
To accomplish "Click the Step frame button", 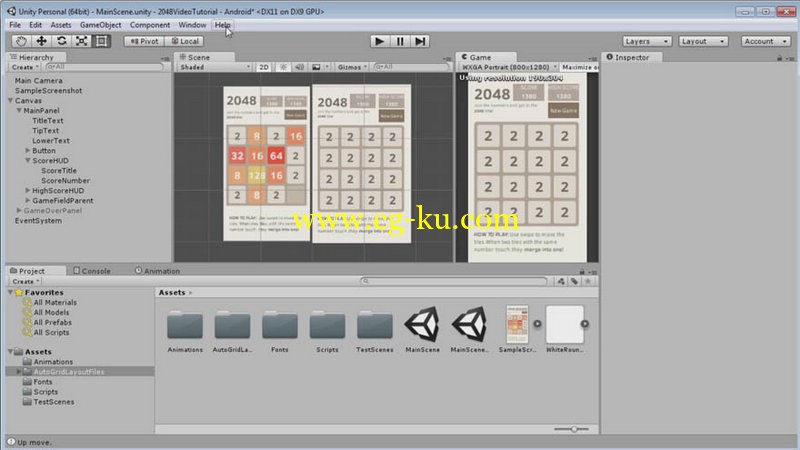I will (420, 41).
